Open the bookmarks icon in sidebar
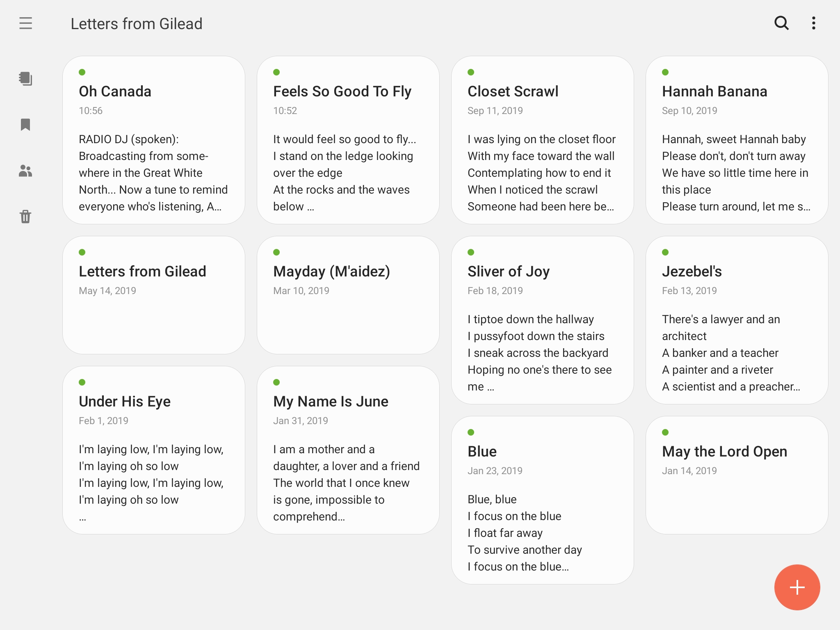 (x=25, y=125)
